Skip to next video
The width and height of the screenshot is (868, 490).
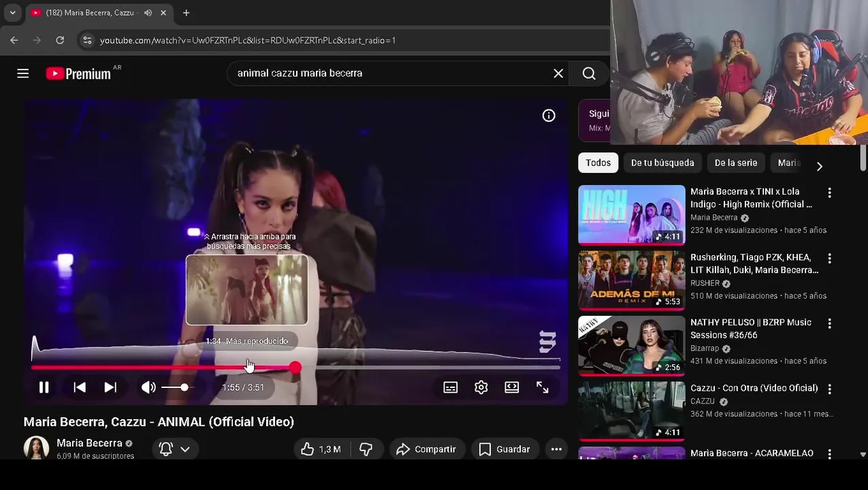click(110, 387)
